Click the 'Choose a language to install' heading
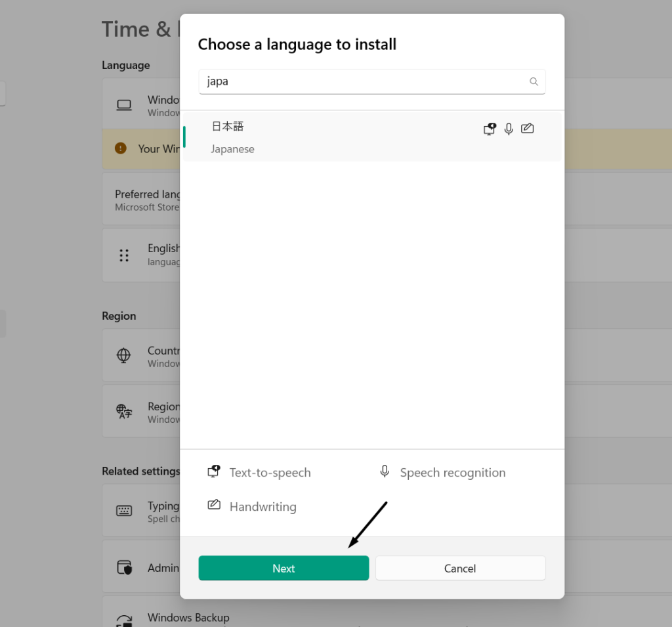This screenshot has width=672, height=627. click(297, 44)
